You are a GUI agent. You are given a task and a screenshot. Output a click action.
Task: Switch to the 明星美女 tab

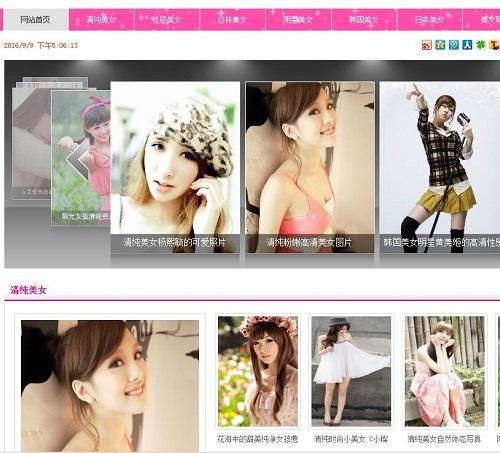pyautogui.click(x=298, y=20)
